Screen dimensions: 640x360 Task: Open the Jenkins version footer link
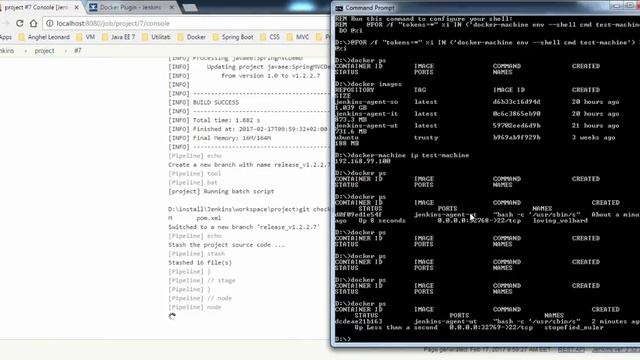616,350
